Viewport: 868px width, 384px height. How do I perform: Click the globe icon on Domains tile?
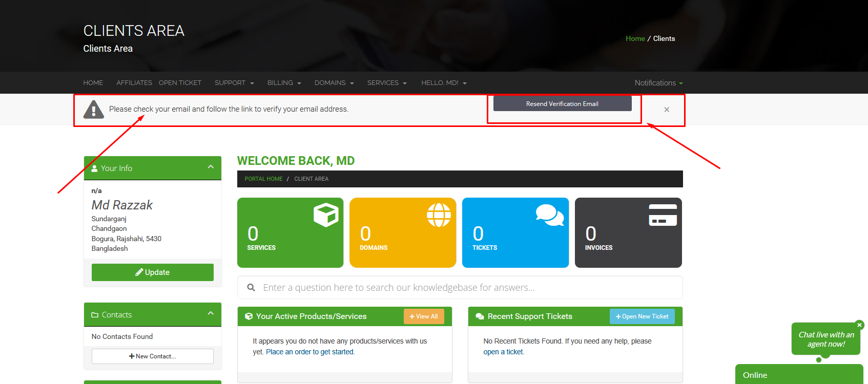coord(439,215)
